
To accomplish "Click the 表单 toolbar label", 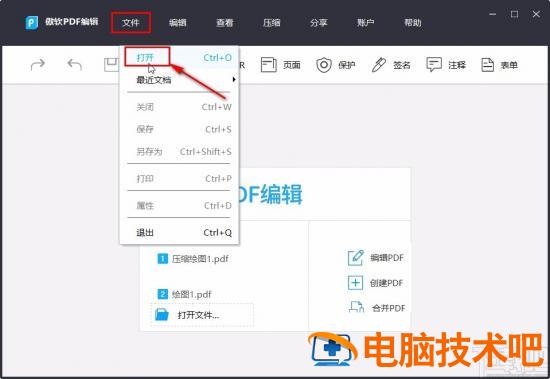I will [x=509, y=65].
